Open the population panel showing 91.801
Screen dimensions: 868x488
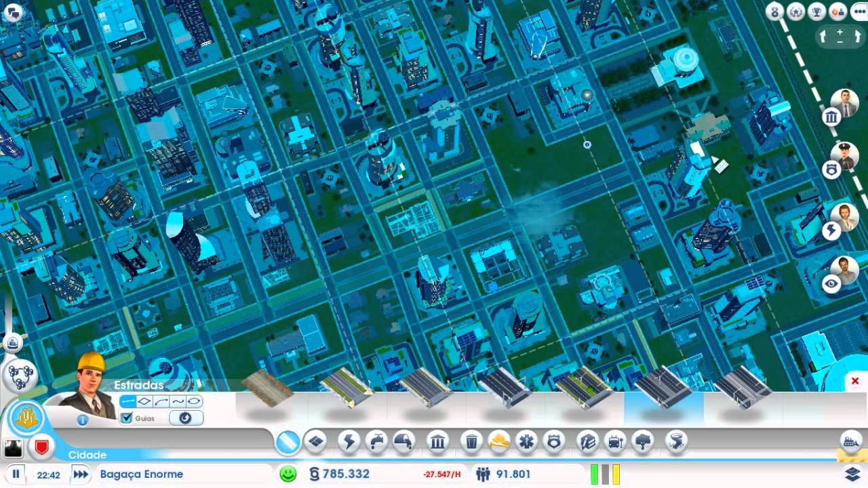503,474
